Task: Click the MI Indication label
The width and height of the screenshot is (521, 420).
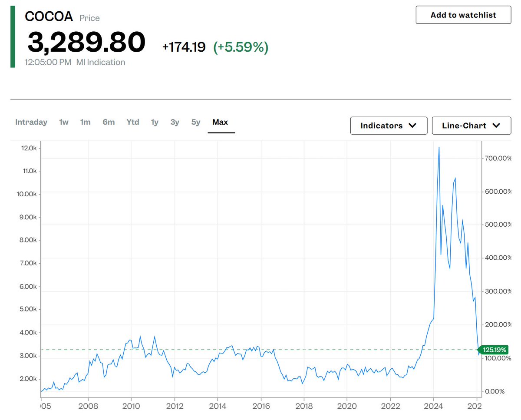Action: [101, 62]
